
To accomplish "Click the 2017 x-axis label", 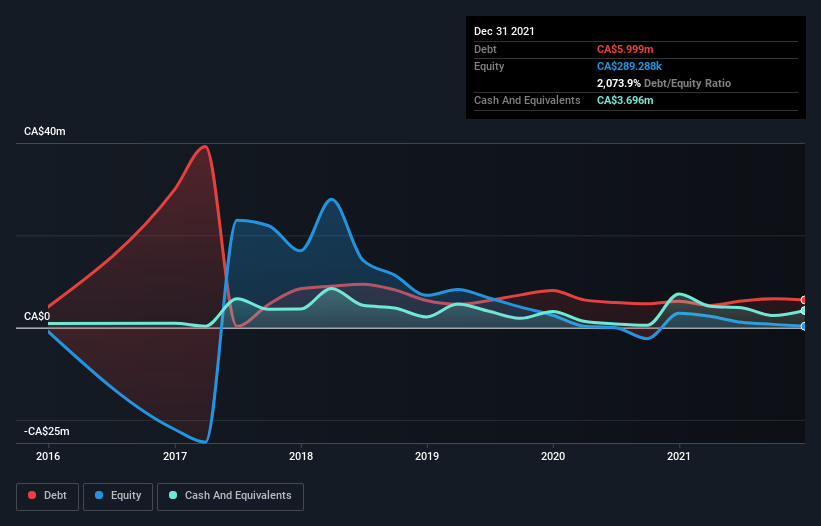I will 175,456.
